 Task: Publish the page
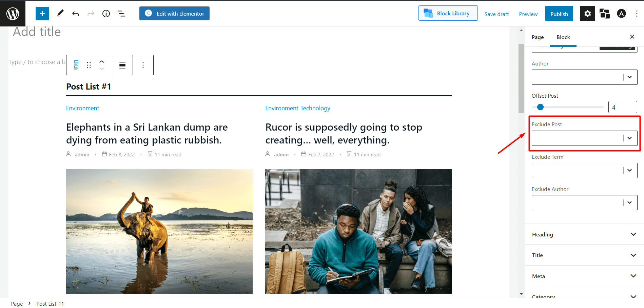(559, 14)
